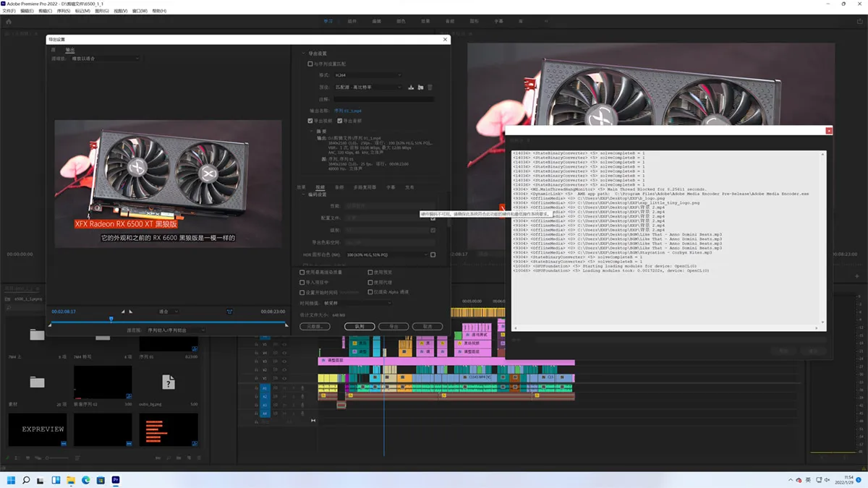Click the Premiere Pro taskbar icon
This screenshot has height=488, width=868.
click(x=116, y=480)
